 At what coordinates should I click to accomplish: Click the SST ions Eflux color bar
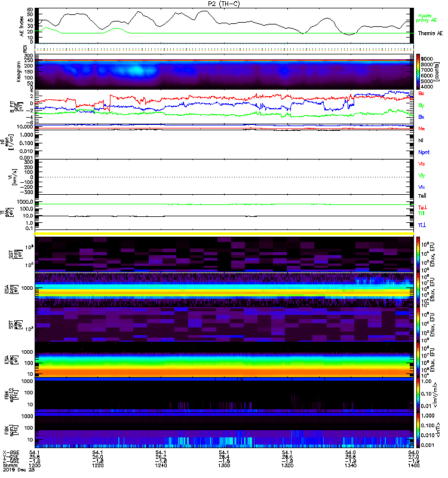(x=418, y=255)
